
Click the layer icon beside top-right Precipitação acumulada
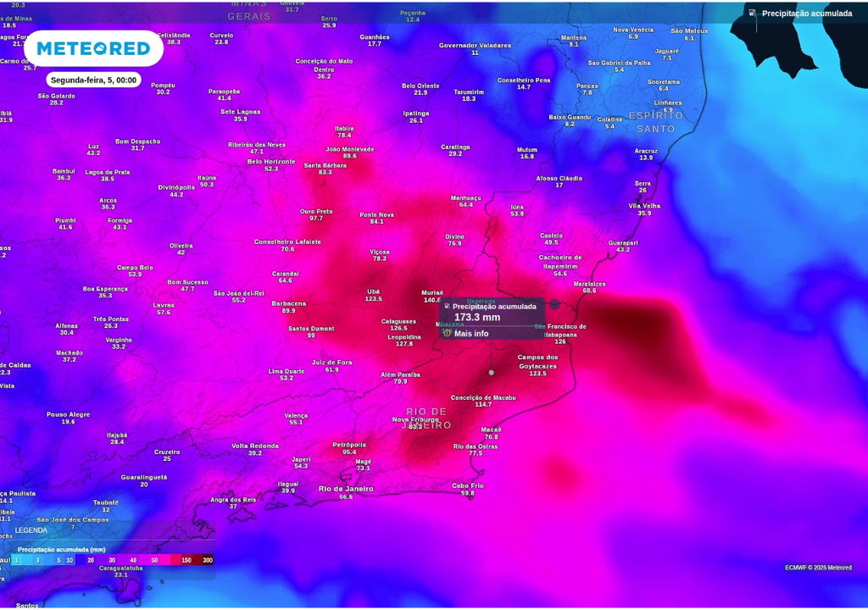click(x=752, y=13)
